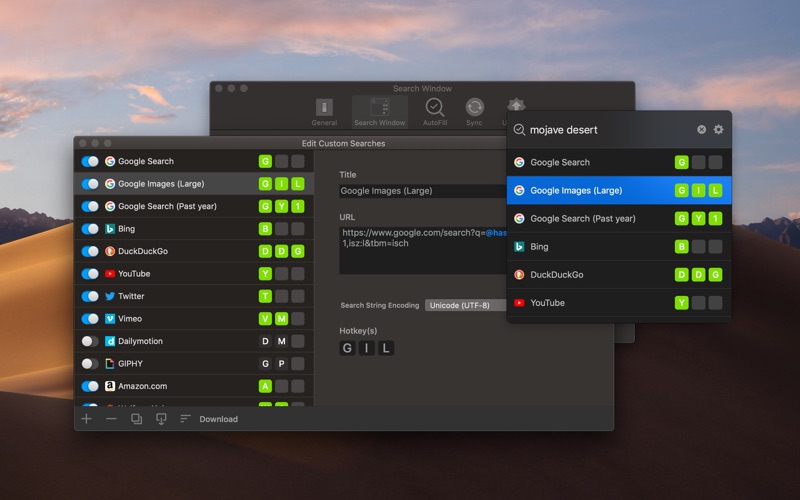The height and width of the screenshot is (500, 800).
Task: Select the Bing row in Edit Custom Searches
Action: [x=194, y=229]
